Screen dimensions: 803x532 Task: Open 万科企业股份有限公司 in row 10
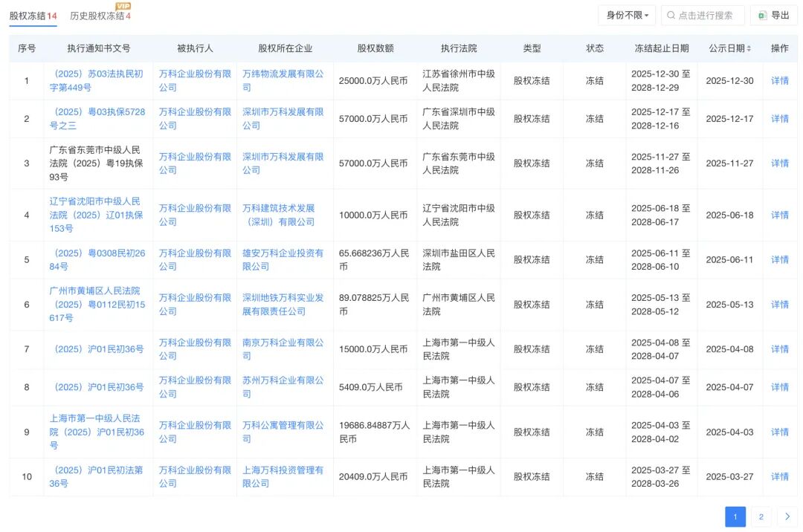tap(195, 477)
